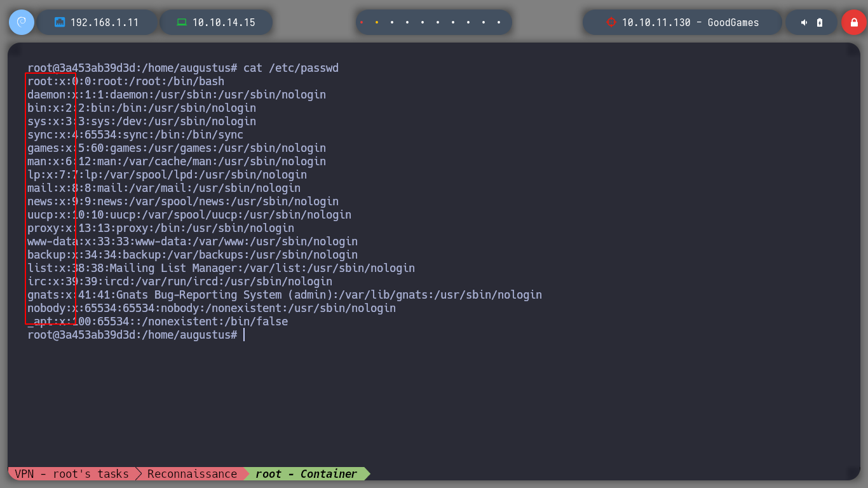The height and width of the screenshot is (488, 868).
Task: Click the news user /var/spool/news line
Action: (x=183, y=201)
